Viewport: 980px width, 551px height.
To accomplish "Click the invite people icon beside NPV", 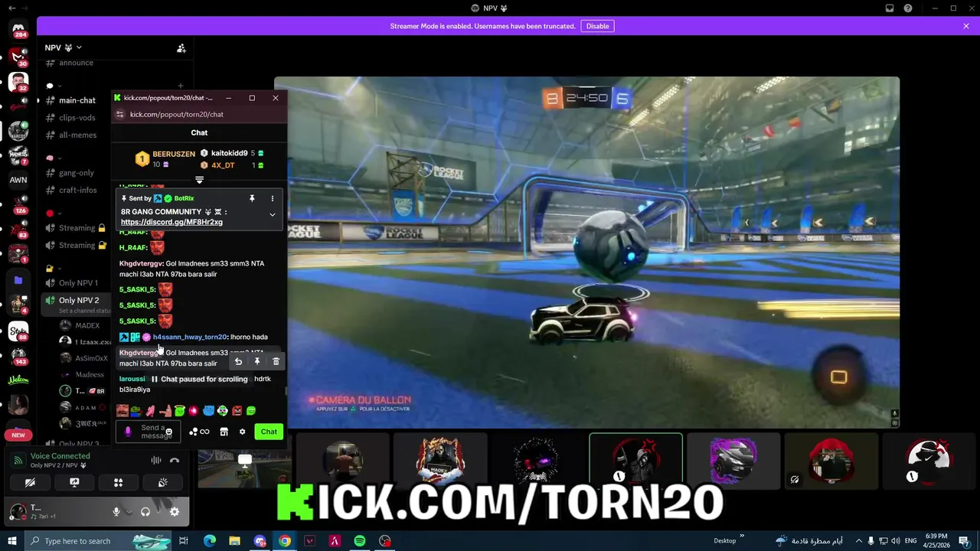I will 181,48.
